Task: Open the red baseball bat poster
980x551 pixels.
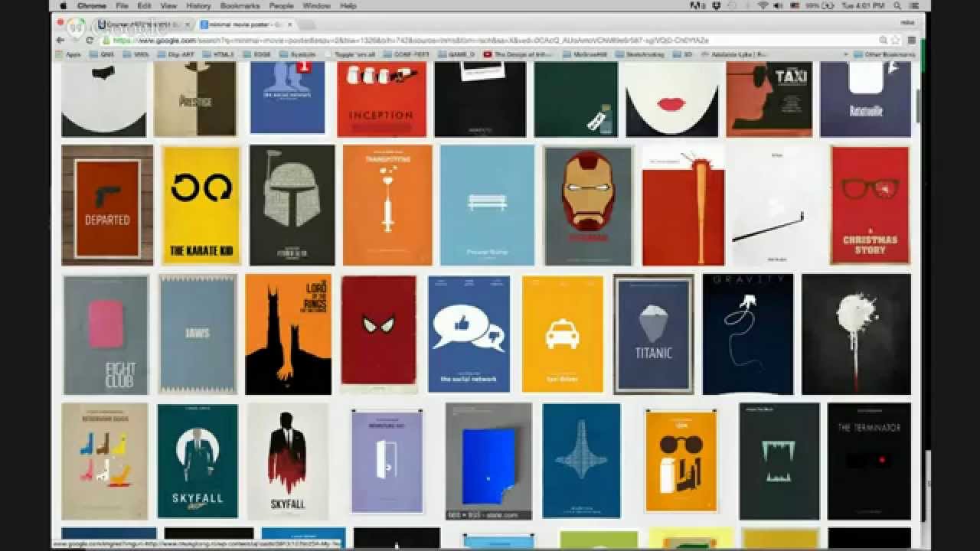Action: pos(683,205)
